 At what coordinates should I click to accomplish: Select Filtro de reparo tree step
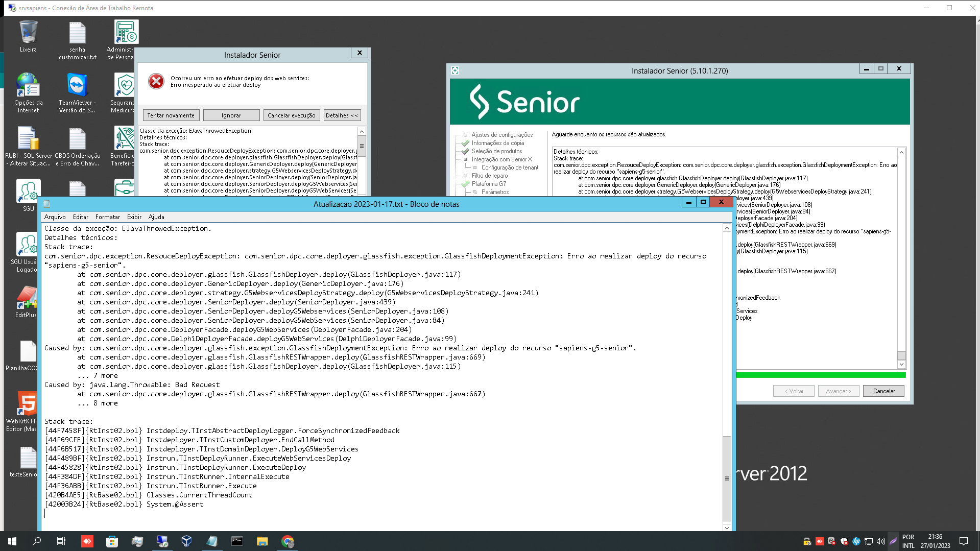pos(490,176)
